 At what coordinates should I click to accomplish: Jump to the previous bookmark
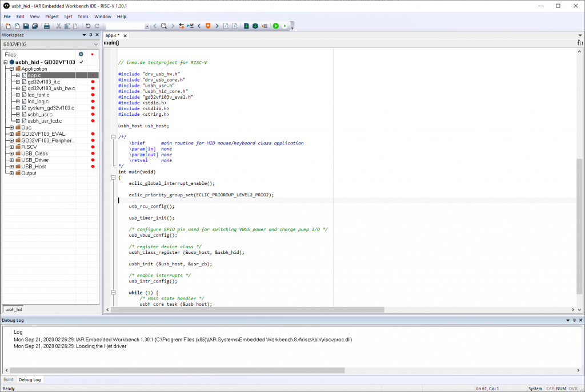coord(199,26)
